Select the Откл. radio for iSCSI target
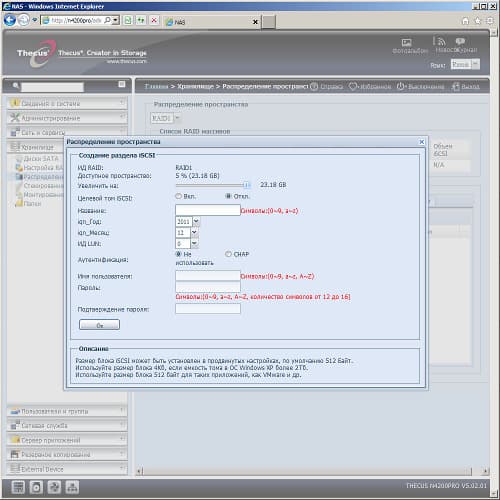 tap(228, 196)
